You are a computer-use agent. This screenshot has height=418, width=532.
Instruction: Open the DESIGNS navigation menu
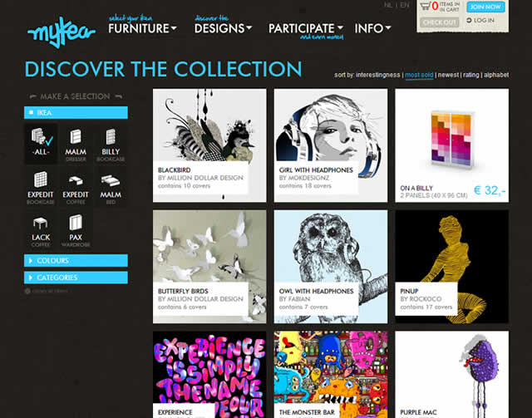223,28
